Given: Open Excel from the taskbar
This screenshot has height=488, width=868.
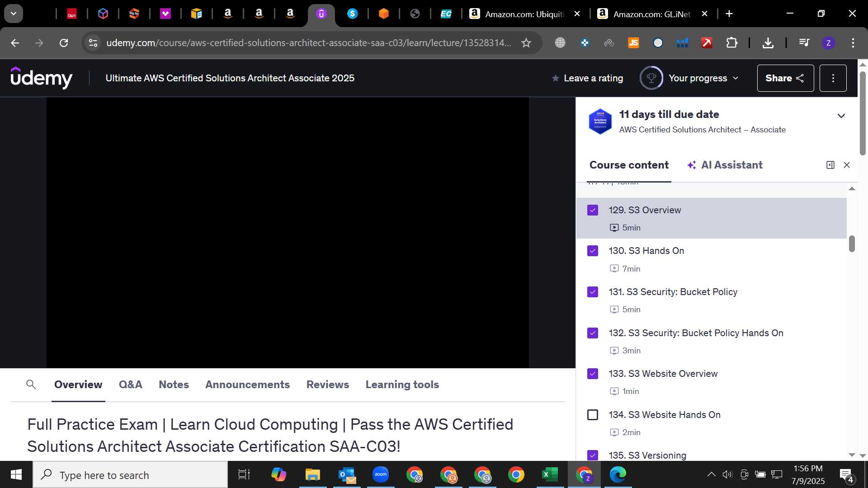Looking at the screenshot, I should coord(550,474).
